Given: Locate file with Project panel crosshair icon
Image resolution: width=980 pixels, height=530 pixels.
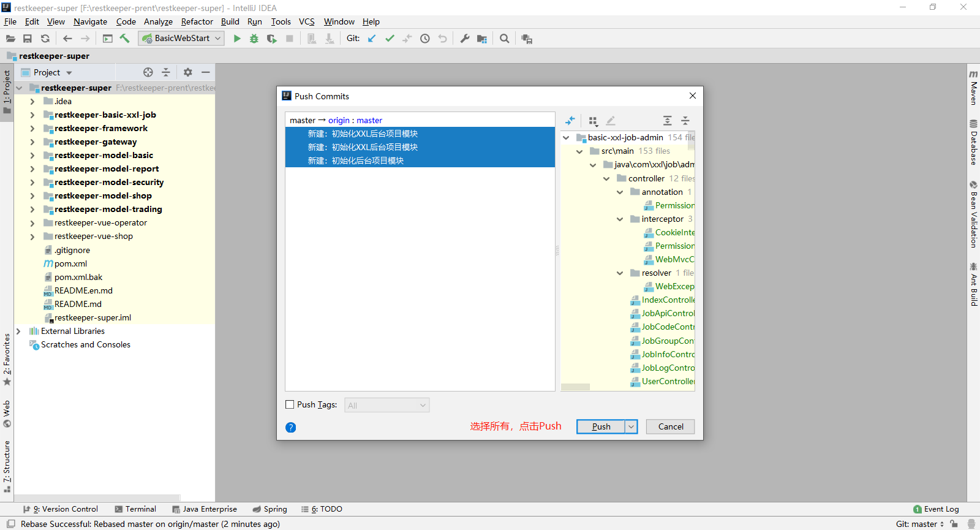Looking at the screenshot, I should tap(148, 72).
